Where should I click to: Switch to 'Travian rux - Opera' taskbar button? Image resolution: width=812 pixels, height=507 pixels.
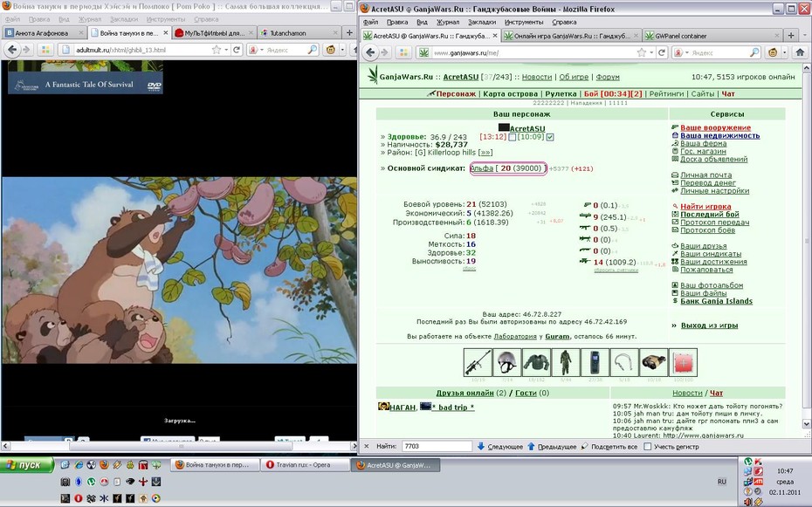click(x=303, y=464)
